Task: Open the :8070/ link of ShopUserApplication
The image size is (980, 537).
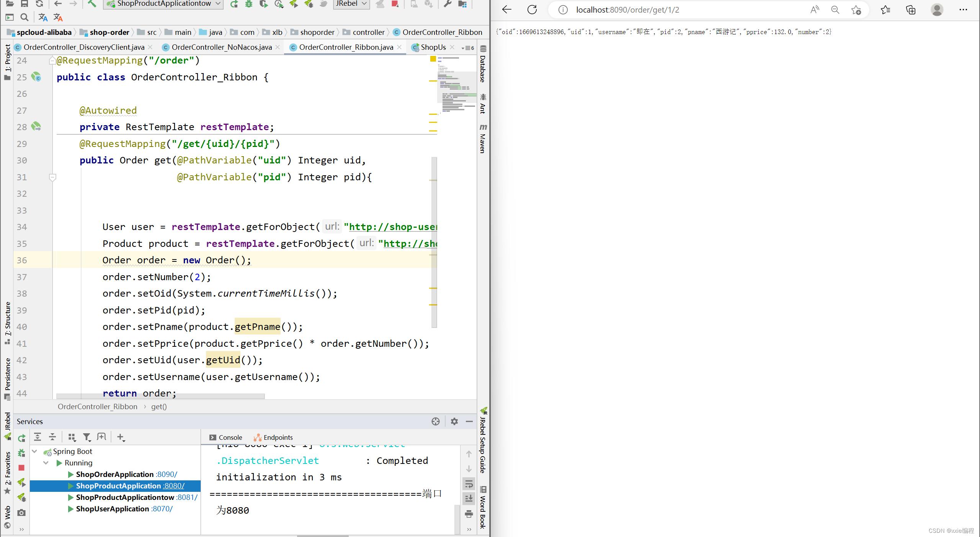Action: click(162, 509)
